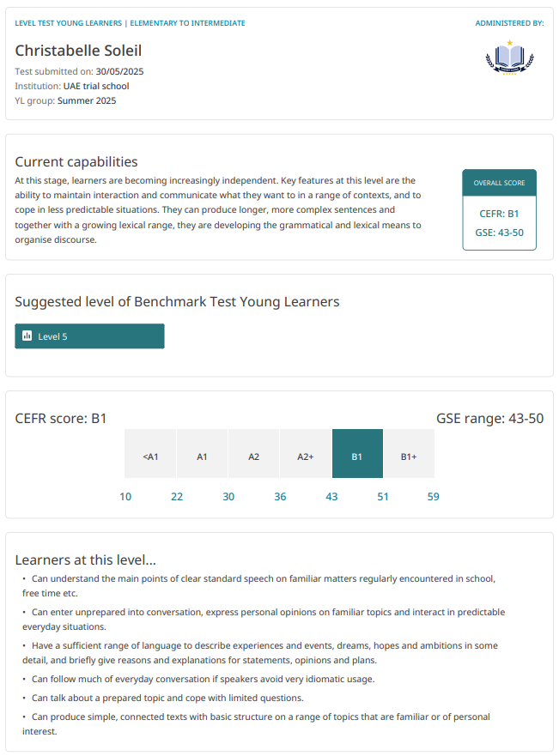Click the GSE value 51 under scale
Image resolution: width=559 pixels, height=756 pixels.
[383, 497]
